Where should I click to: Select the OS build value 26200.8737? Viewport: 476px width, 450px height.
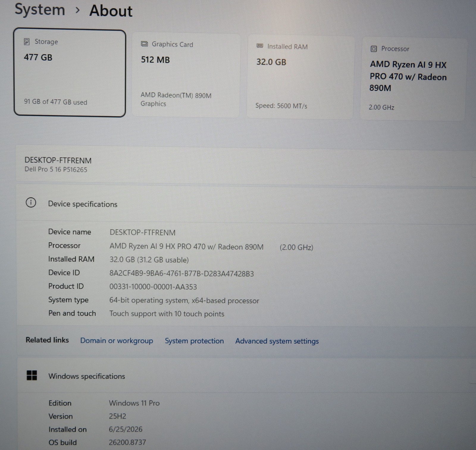click(x=127, y=442)
